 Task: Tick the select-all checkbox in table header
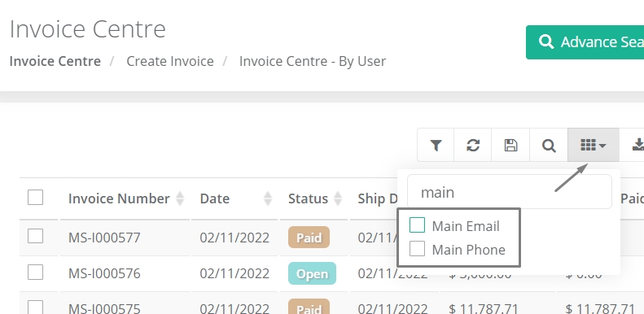35,197
